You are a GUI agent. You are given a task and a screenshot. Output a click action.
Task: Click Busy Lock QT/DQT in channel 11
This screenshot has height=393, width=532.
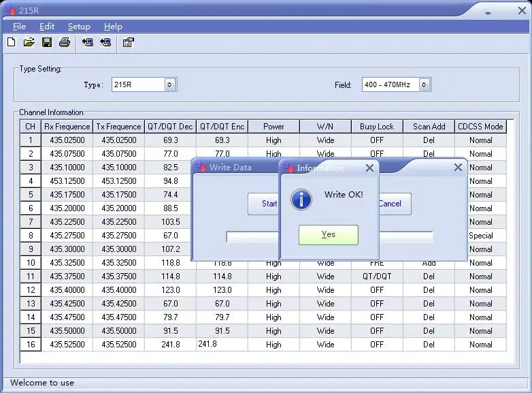[x=377, y=276]
